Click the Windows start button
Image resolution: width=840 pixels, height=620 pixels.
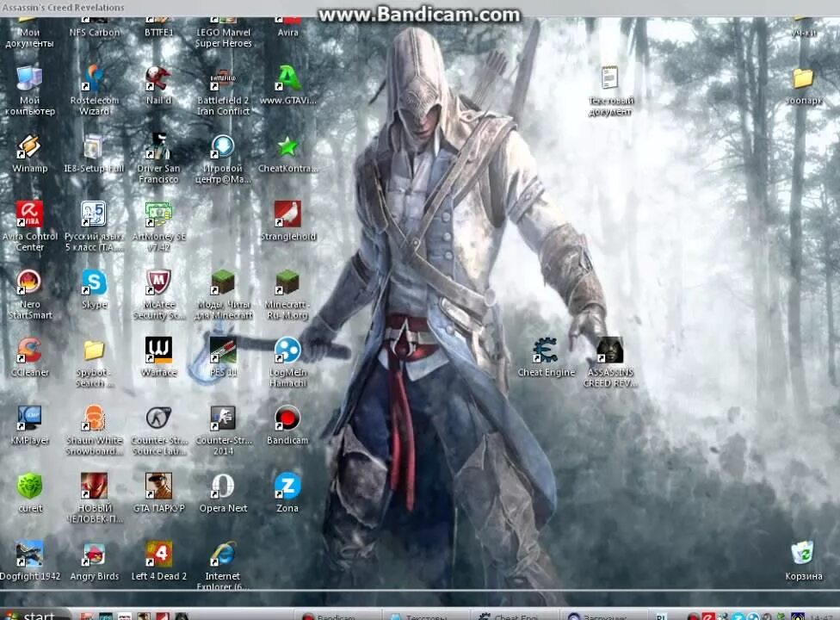(35, 614)
